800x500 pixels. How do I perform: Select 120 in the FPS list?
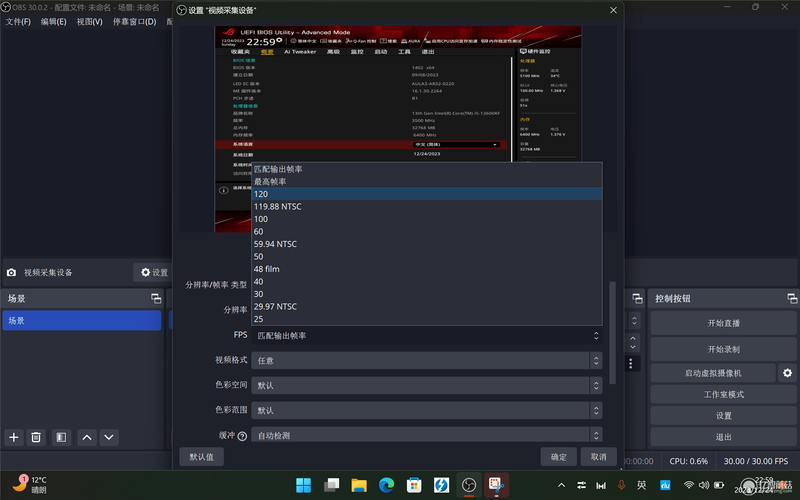tap(427, 194)
